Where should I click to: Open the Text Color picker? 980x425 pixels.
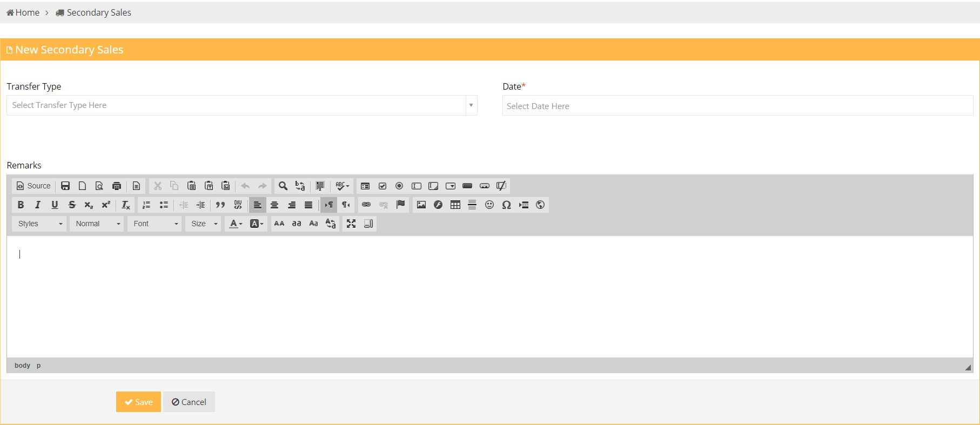pos(236,224)
